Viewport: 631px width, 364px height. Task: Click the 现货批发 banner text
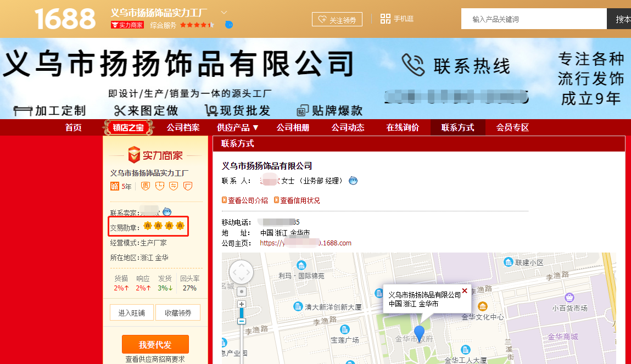(x=237, y=110)
